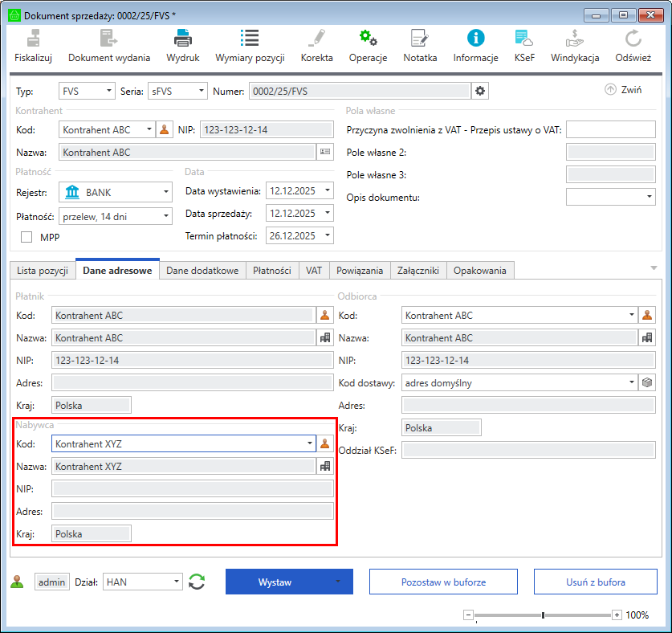Image resolution: width=672 pixels, height=633 pixels.
Task: Expand the Rejestr BANK dropdown
Action: (x=165, y=193)
